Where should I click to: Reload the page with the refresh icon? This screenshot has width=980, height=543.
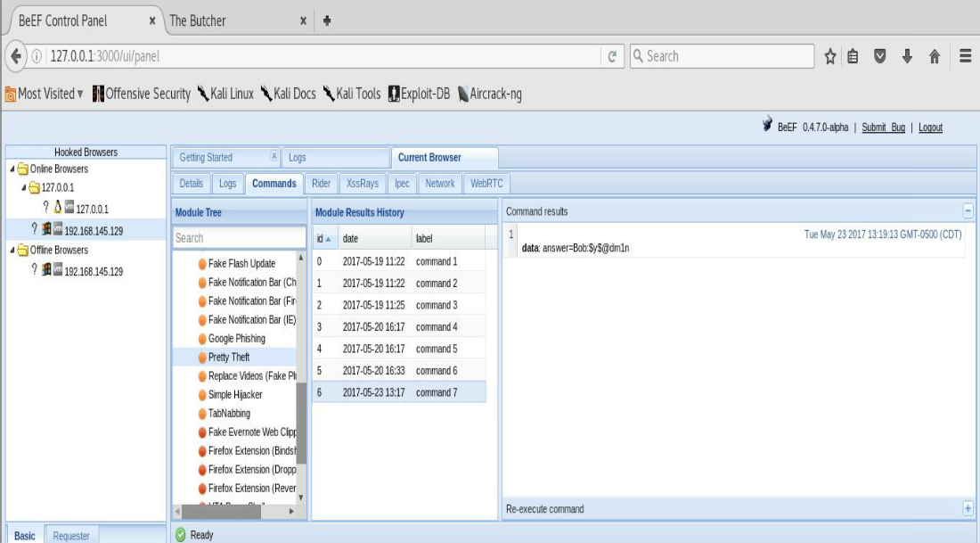pyautogui.click(x=613, y=56)
